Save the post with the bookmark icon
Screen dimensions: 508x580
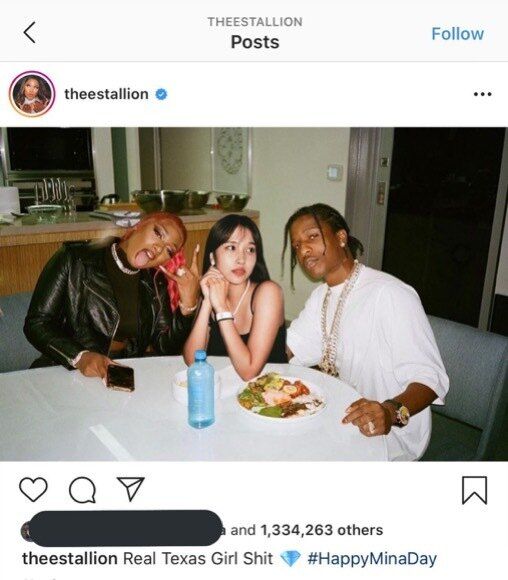pyautogui.click(x=474, y=490)
